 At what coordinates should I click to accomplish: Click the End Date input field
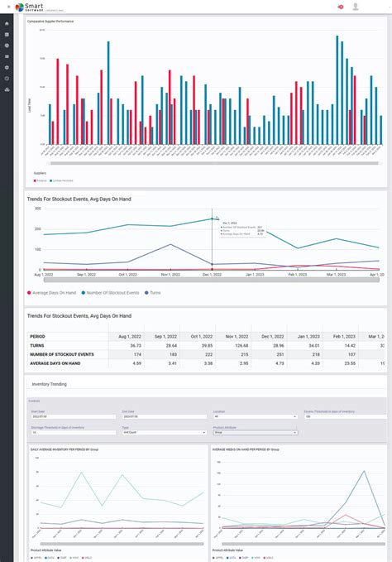165,416
